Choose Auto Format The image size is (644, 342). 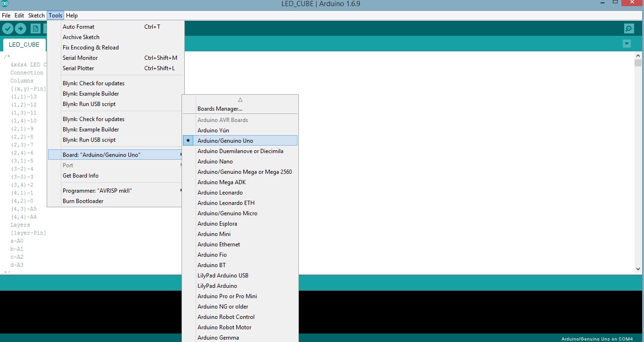coord(115,27)
